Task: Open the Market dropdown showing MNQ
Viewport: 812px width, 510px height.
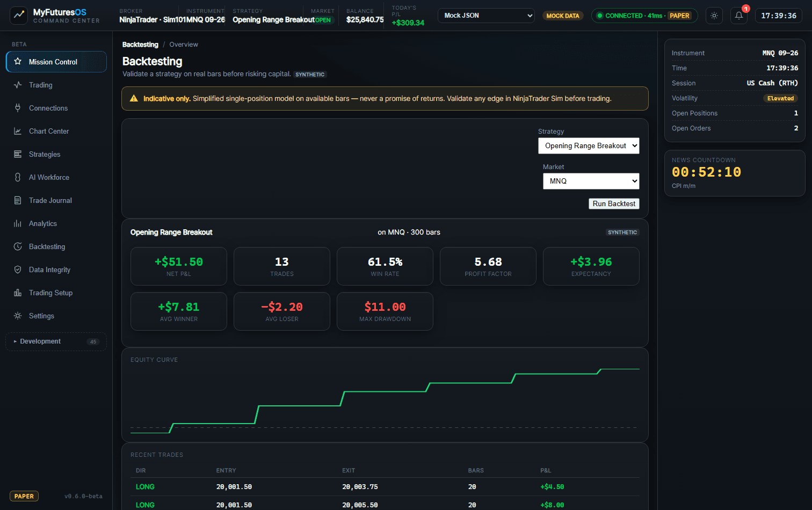Action: (591, 181)
